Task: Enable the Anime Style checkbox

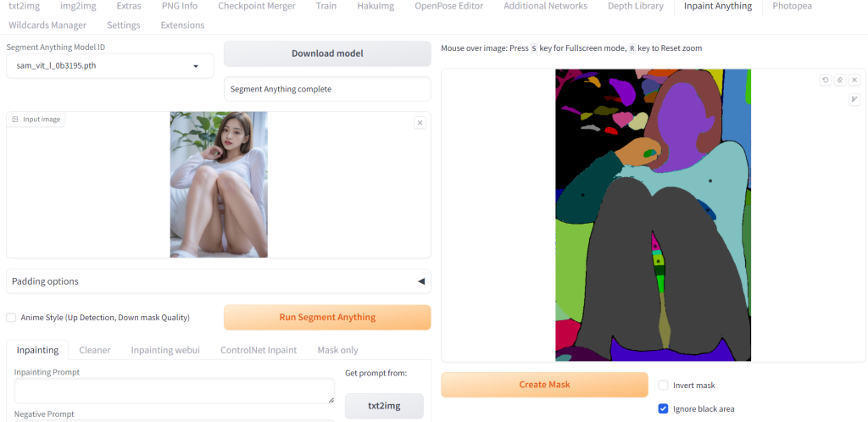Action: pyautogui.click(x=11, y=318)
